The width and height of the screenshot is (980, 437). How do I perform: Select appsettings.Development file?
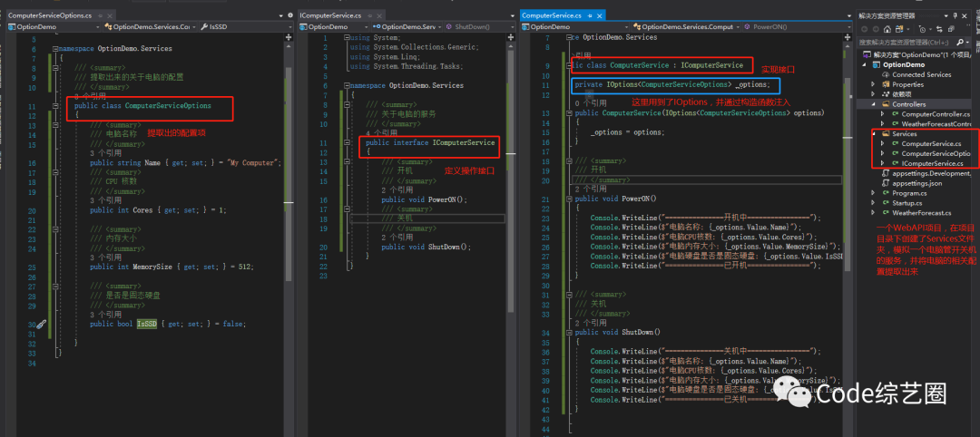[931, 173]
